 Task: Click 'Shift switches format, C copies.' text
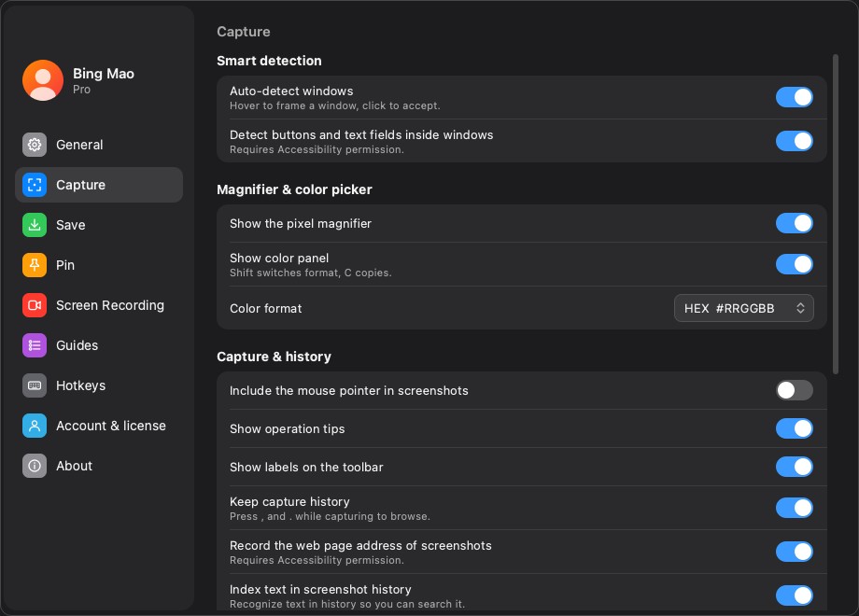coord(311,273)
